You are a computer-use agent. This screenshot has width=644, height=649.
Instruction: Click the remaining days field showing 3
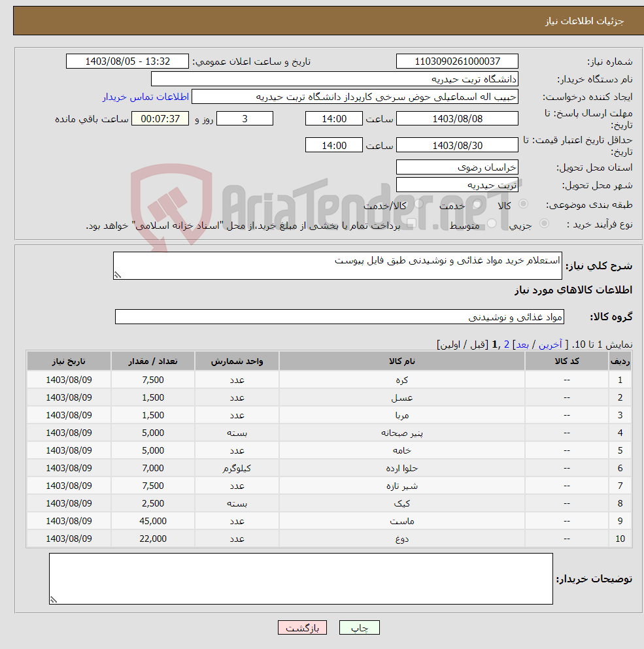click(245, 119)
